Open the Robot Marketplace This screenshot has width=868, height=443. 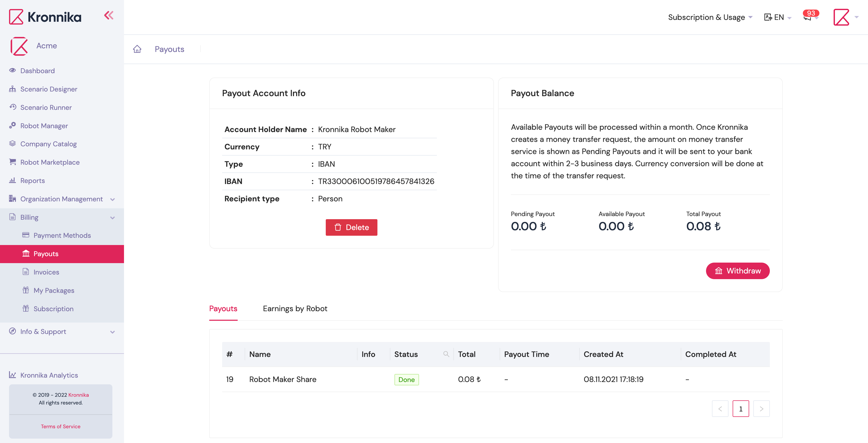point(50,162)
